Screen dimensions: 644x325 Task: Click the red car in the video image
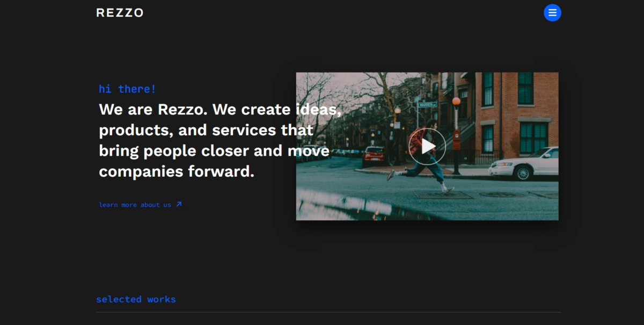pyautogui.click(x=373, y=156)
